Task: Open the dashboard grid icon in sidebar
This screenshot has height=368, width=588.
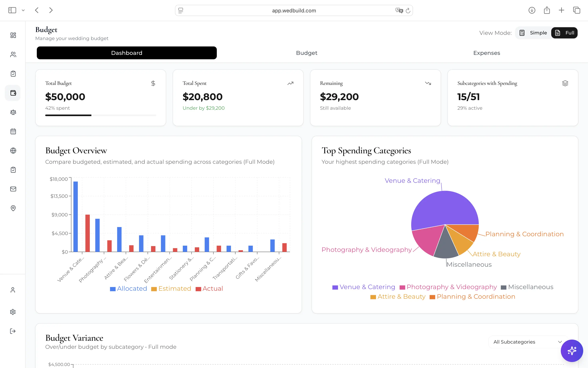Action: [x=13, y=35]
